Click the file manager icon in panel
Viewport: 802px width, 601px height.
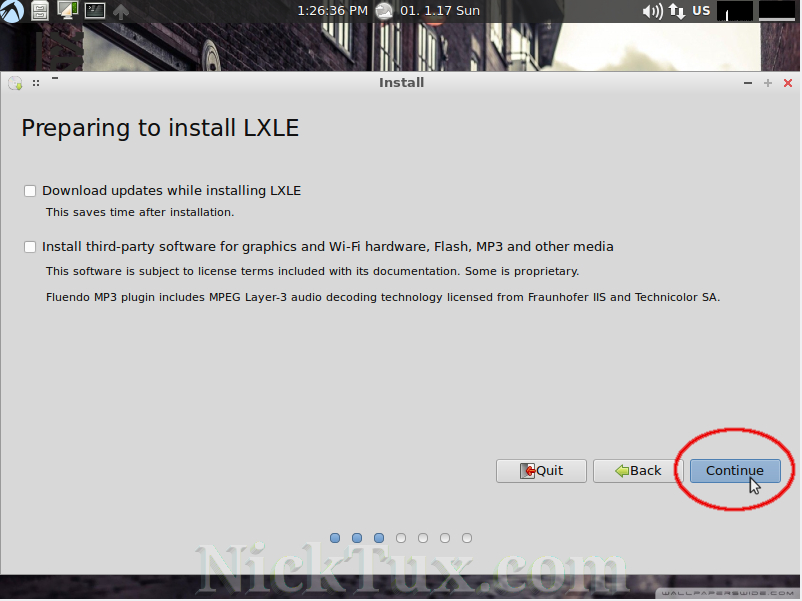click(40, 11)
